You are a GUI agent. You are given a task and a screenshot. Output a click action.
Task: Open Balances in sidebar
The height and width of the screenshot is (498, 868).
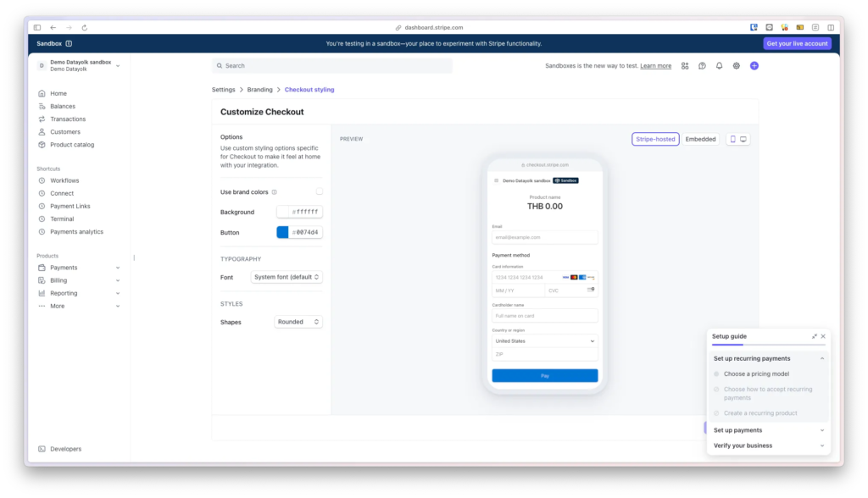pos(63,106)
